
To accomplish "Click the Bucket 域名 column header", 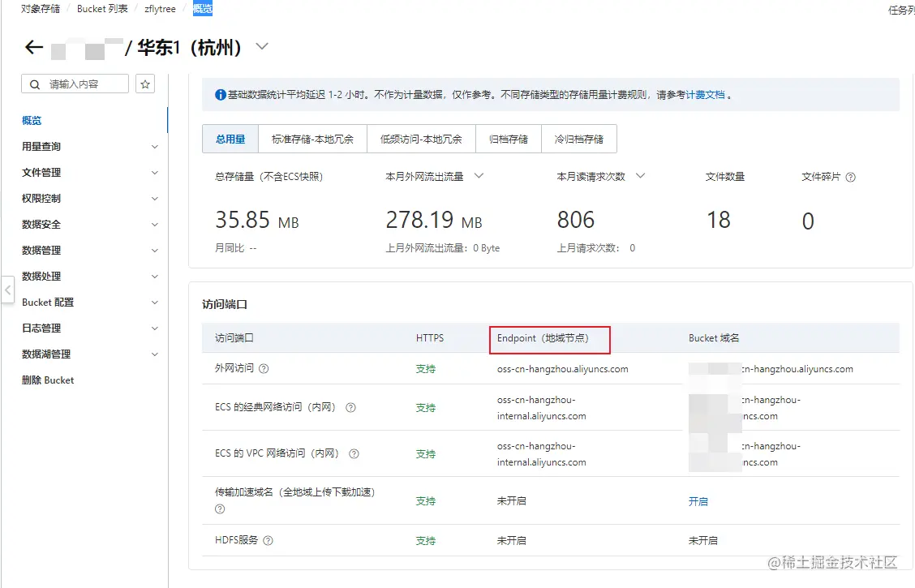I will pos(714,338).
